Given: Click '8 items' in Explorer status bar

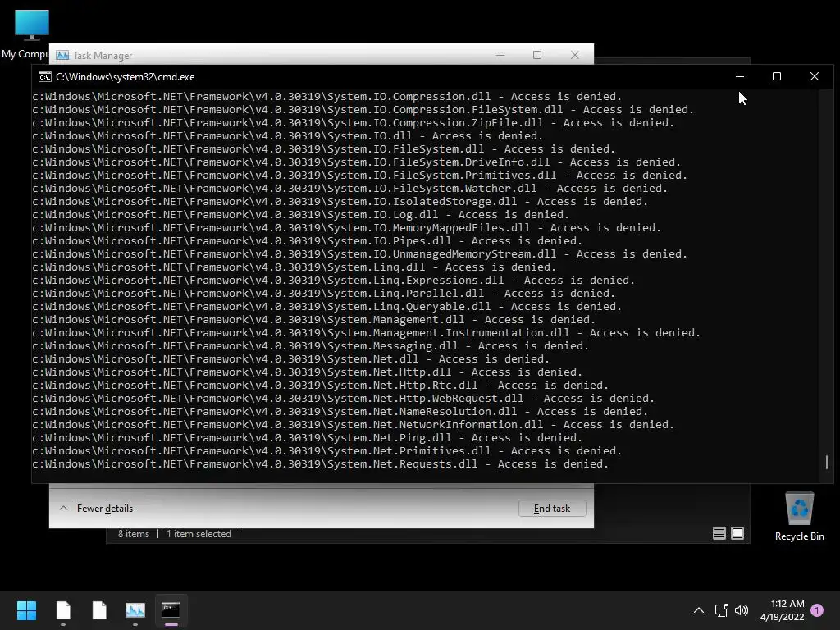Looking at the screenshot, I should [x=134, y=534].
